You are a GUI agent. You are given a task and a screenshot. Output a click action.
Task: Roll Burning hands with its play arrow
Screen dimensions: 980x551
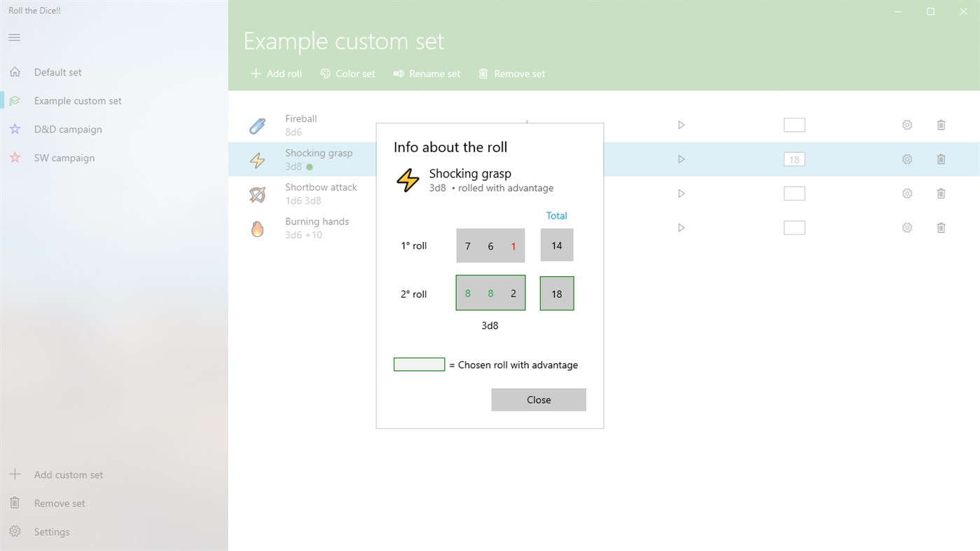pyautogui.click(x=680, y=227)
